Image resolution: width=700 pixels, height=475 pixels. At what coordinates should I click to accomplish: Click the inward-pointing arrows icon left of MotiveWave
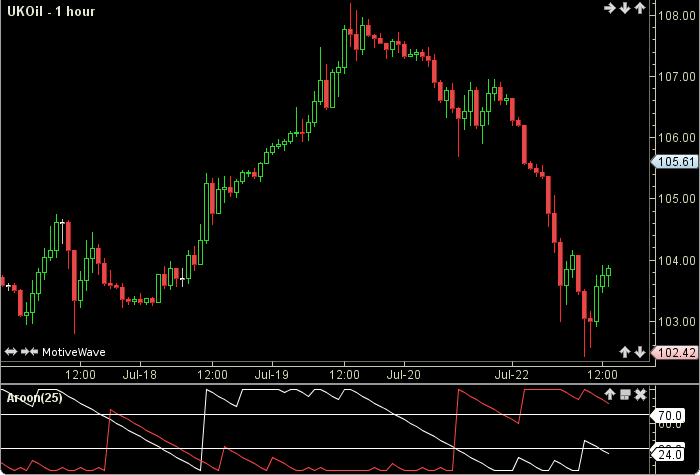coord(29,352)
